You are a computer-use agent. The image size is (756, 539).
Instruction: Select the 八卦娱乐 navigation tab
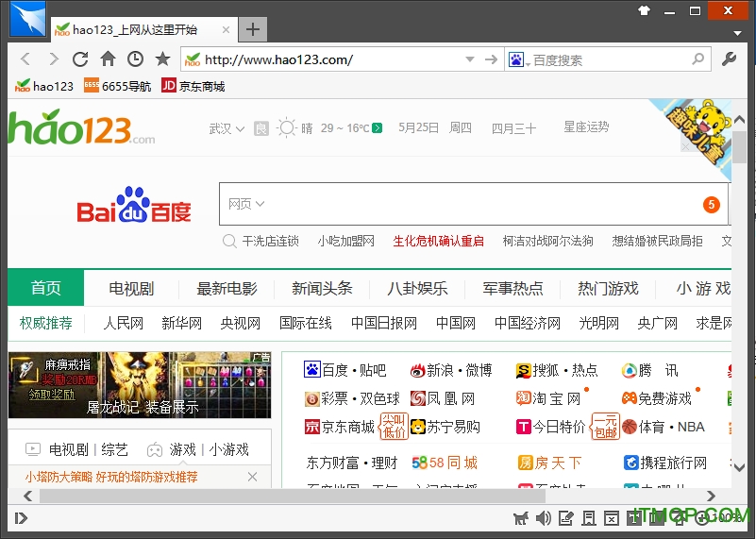point(417,288)
